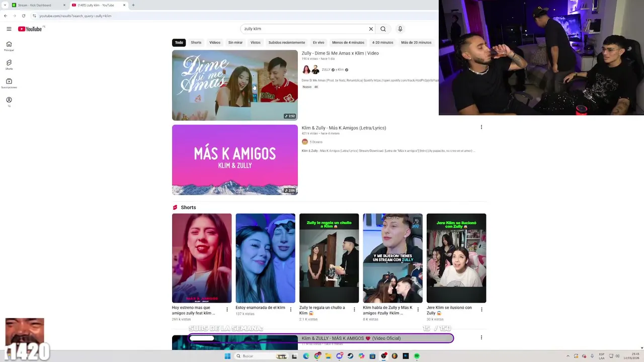Close the Kick Dashboard tab
644x362 pixels.
(x=64, y=5)
